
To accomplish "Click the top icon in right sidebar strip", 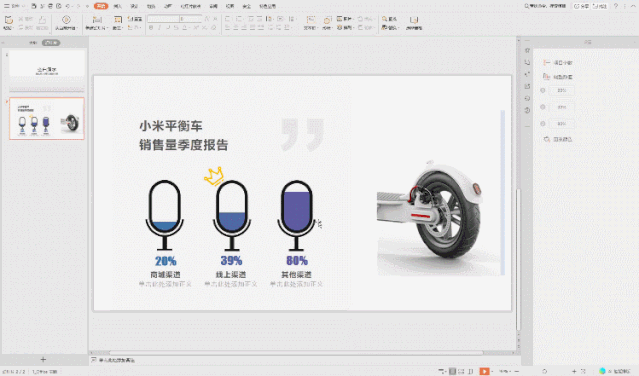I will pyautogui.click(x=527, y=51).
